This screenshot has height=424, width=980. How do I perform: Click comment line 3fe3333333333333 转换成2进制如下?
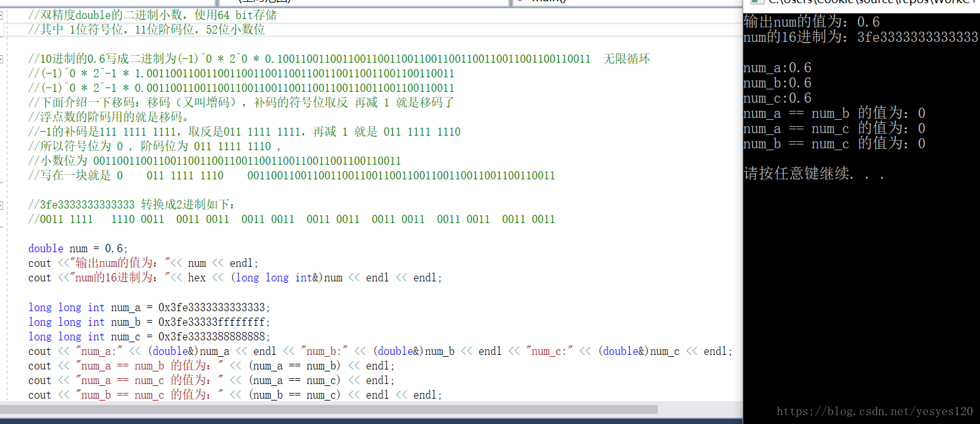pyautogui.click(x=132, y=205)
